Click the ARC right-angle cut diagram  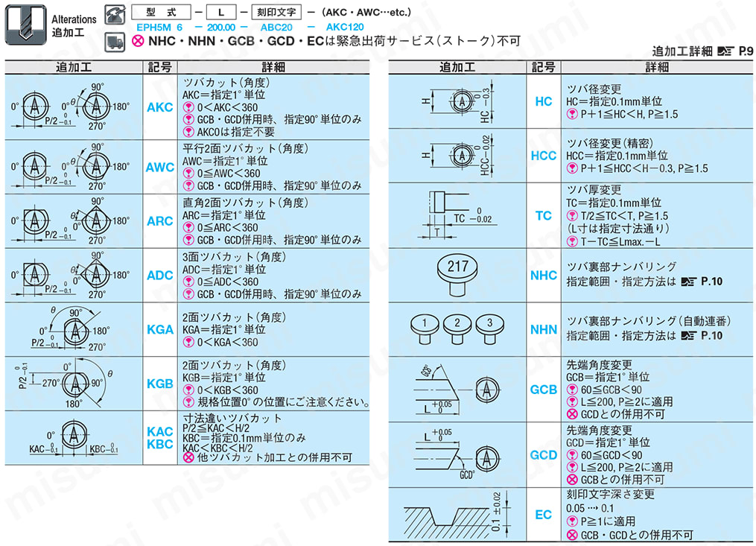tap(72, 221)
